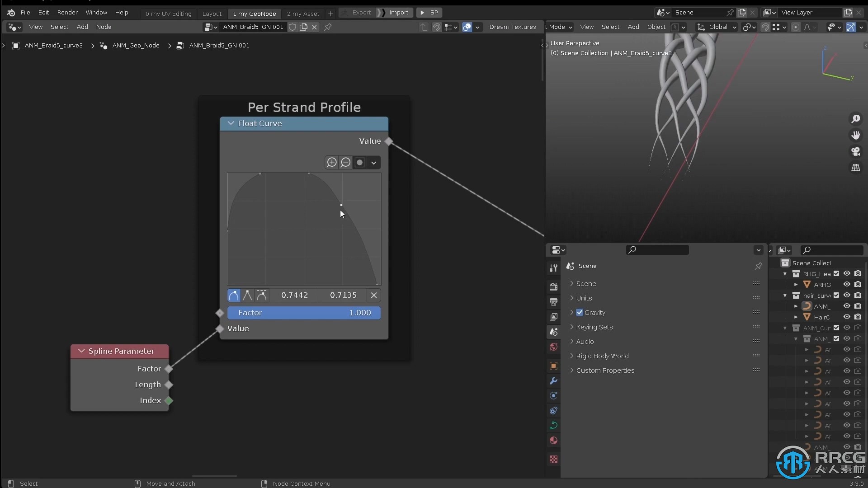Open viewport Object menu
Viewport: 868px width, 488px height.
pos(656,27)
